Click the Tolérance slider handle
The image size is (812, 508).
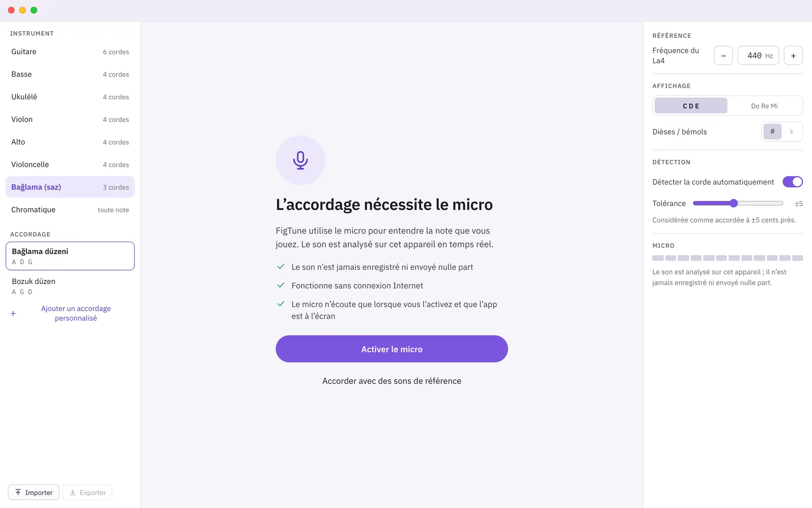click(x=734, y=203)
